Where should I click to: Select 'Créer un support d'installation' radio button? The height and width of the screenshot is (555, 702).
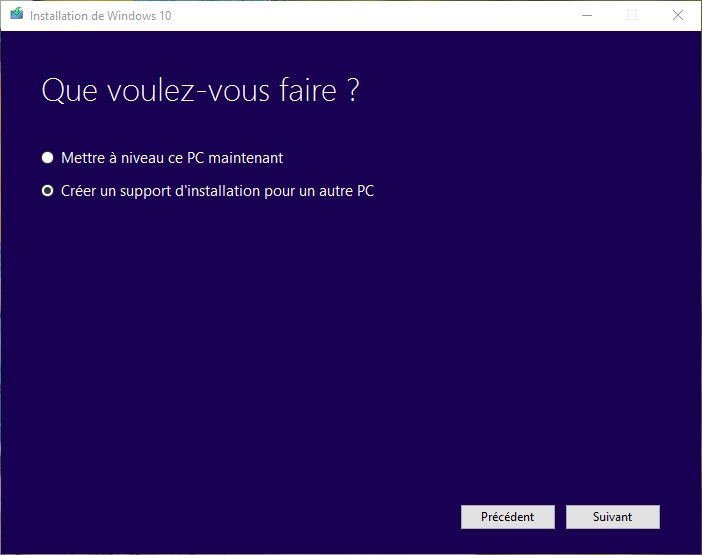pyautogui.click(x=47, y=191)
